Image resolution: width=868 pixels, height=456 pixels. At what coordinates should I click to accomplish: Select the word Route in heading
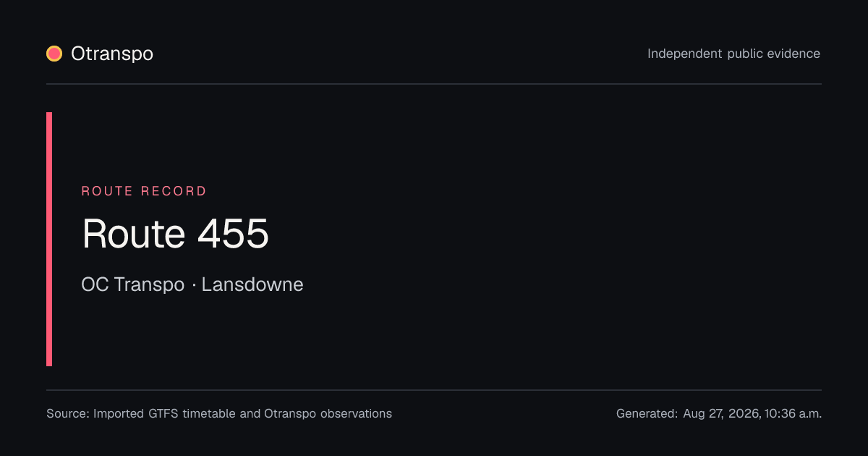point(134,234)
